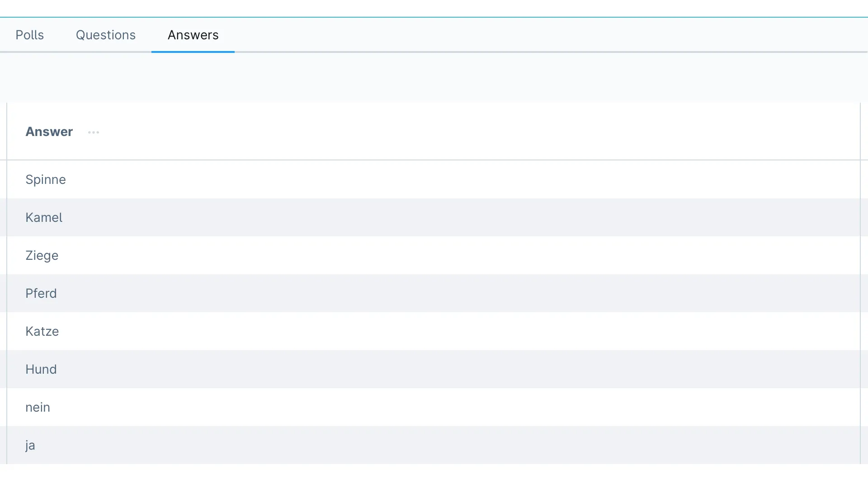
Task: Click the ja answer text
Action: [30, 445]
